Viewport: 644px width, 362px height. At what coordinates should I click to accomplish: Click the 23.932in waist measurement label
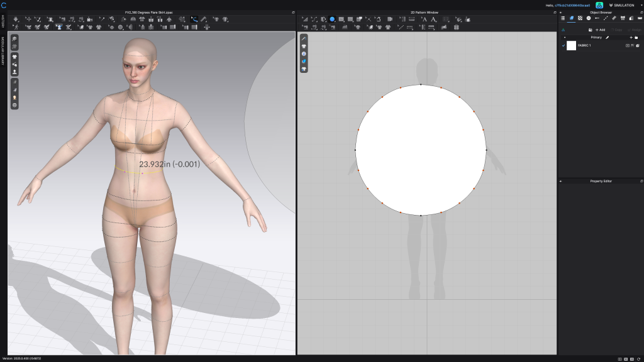pyautogui.click(x=170, y=164)
